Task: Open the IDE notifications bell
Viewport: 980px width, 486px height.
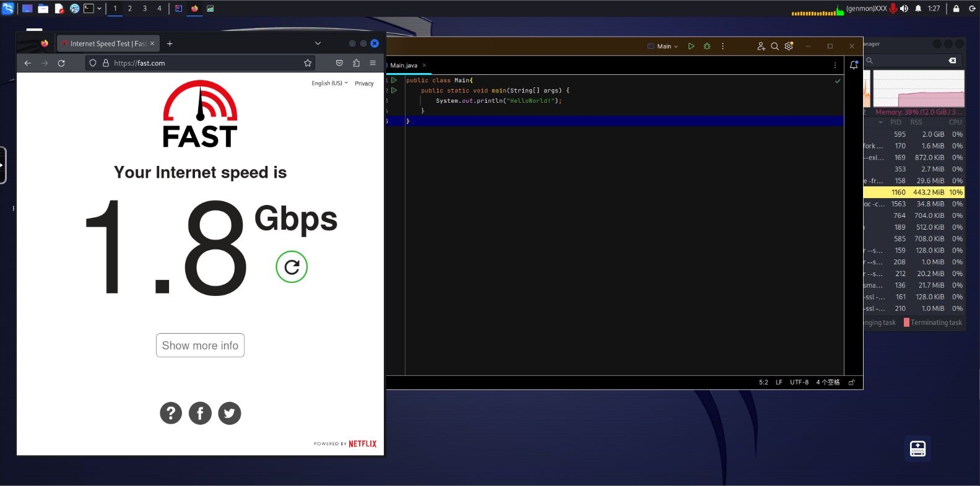Action: click(854, 65)
